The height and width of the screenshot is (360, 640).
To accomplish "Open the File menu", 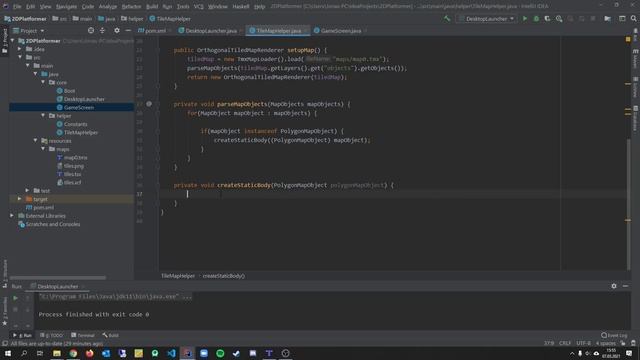I will tap(17, 7).
